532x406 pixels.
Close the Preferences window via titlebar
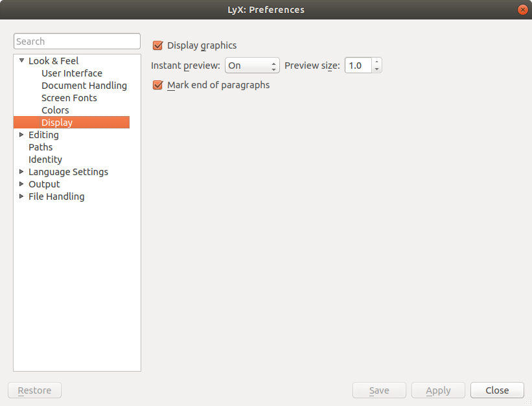[x=522, y=10]
